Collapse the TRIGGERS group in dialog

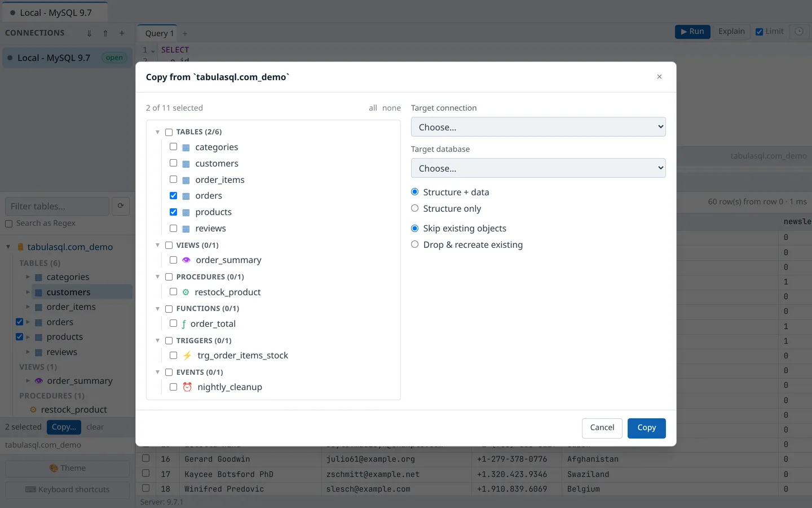click(x=158, y=340)
